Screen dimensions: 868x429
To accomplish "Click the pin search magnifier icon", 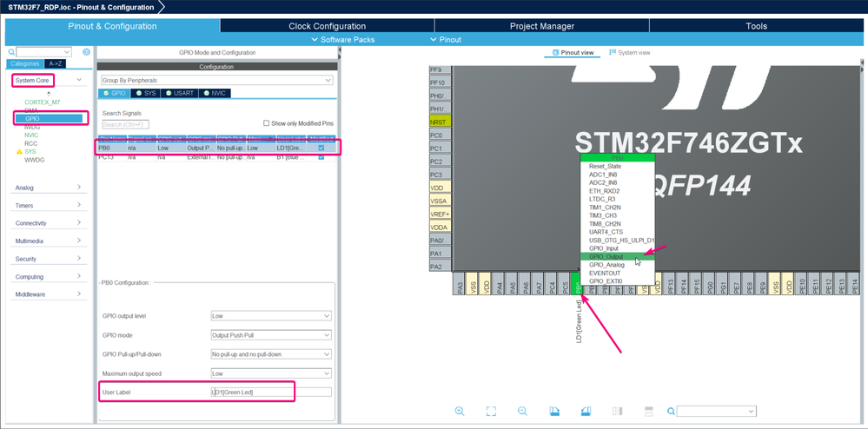I will [671, 412].
